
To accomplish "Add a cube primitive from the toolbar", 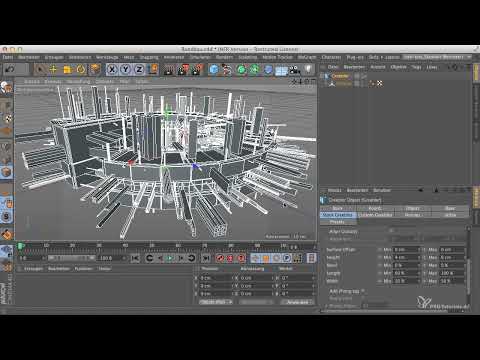I will coord(214,69).
